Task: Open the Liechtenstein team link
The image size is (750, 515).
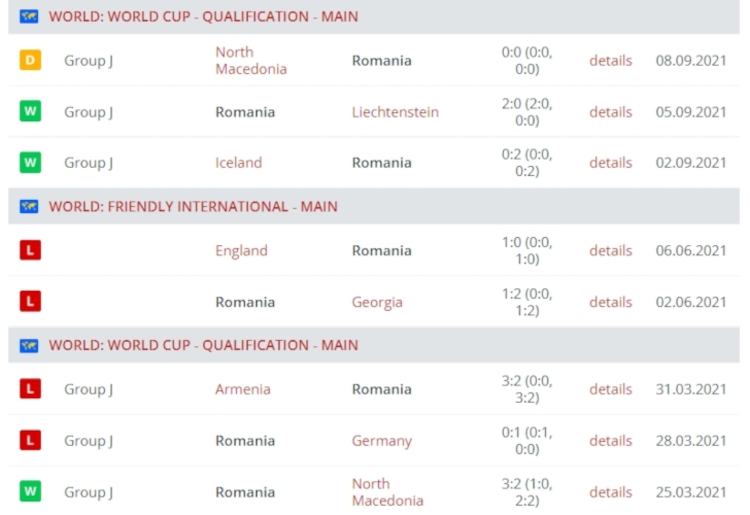Action: 395,112
